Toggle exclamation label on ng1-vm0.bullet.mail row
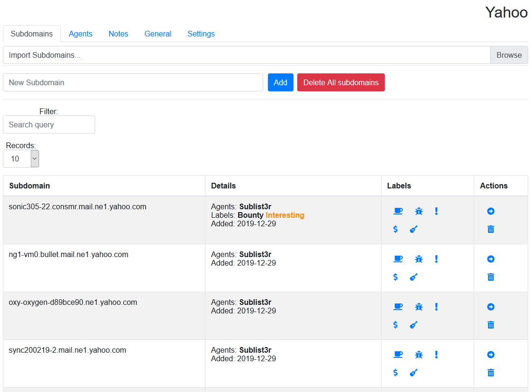Screen dimensions: 532x392 436,259
